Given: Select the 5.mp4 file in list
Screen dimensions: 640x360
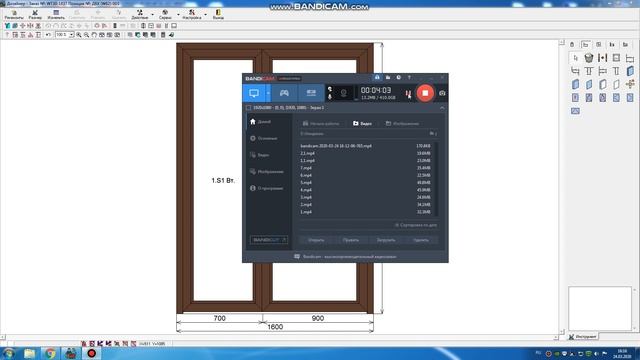Looking at the screenshot, I should click(x=366, y=183).
